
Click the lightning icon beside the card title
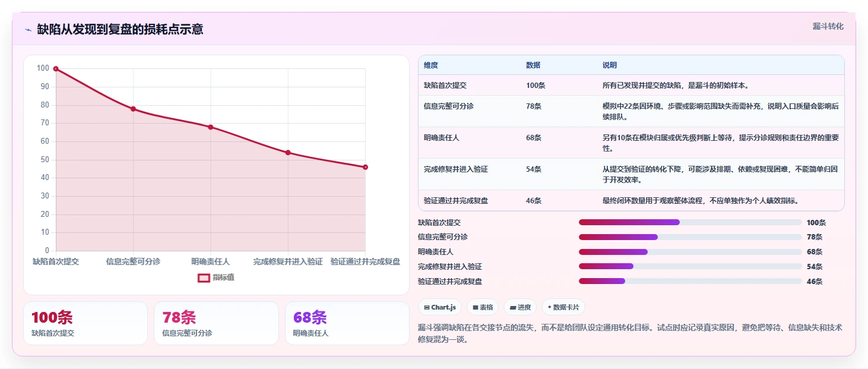click(x=28, y=29)
